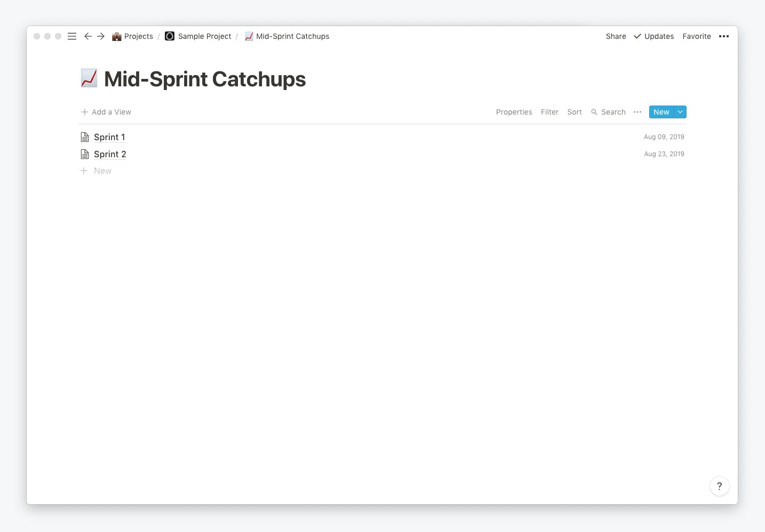Viewport: 765px width, 532px height.
Task: Open the Updates panel
Action: click(x=654, y=36)
